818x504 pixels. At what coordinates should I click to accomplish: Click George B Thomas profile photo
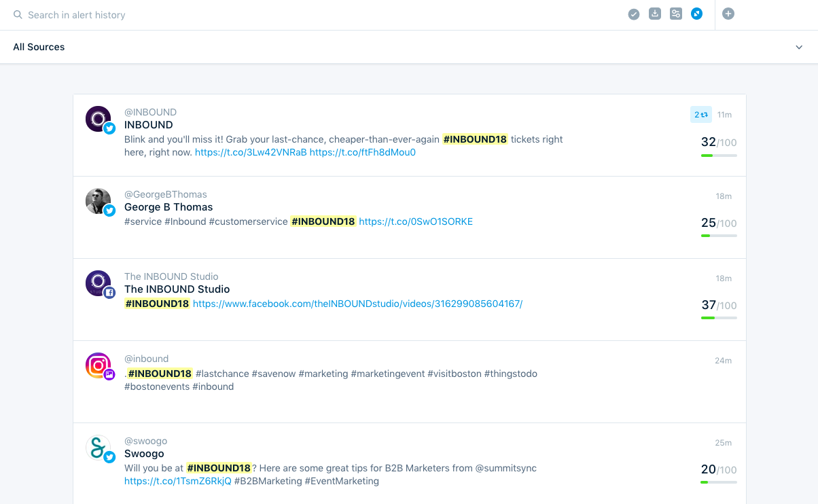[99, 201]
